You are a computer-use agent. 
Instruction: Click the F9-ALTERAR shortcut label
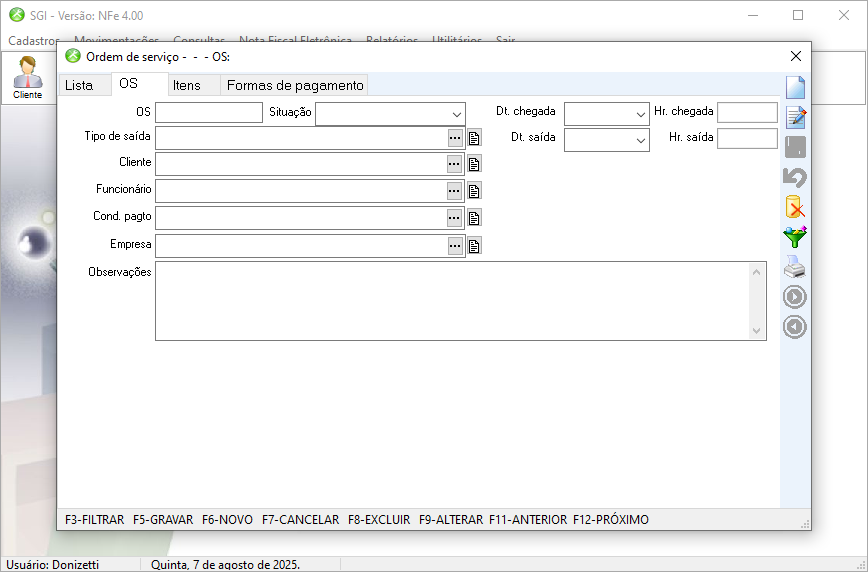pos(451,520)
